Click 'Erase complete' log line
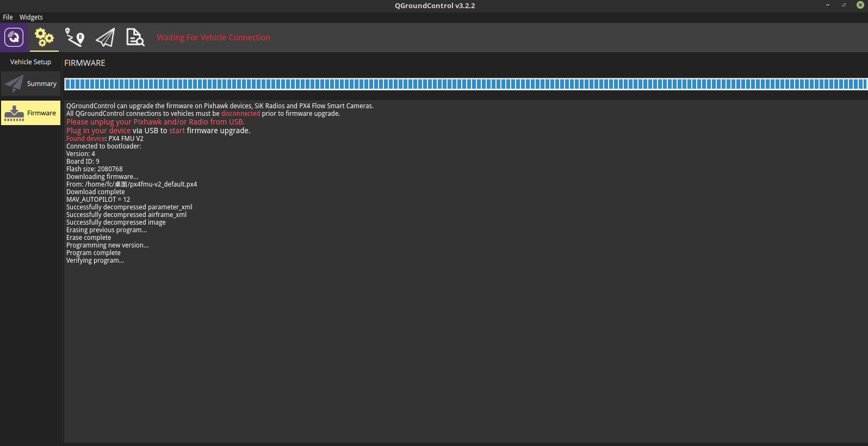Image resolution: width=868 pixels, height=446 pixels. coord(89,238)
